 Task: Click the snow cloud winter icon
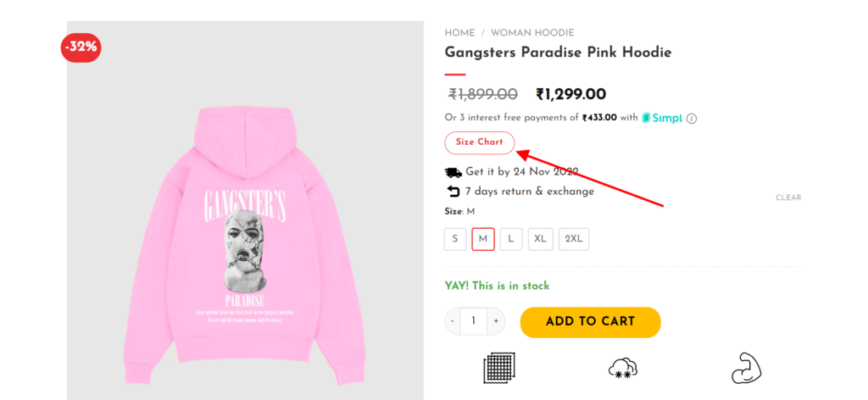[x=623, y=368]
